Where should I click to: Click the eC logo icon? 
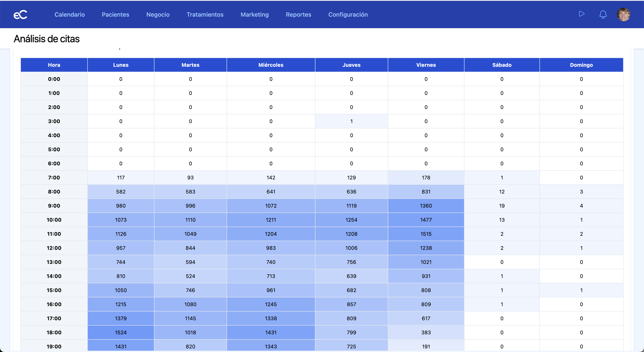point(20,15)
